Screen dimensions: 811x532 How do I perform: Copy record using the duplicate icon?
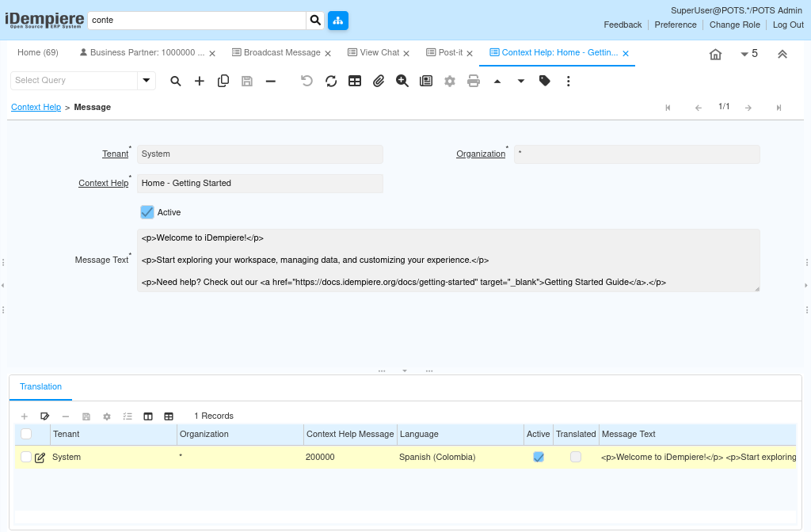pos(223,82)
